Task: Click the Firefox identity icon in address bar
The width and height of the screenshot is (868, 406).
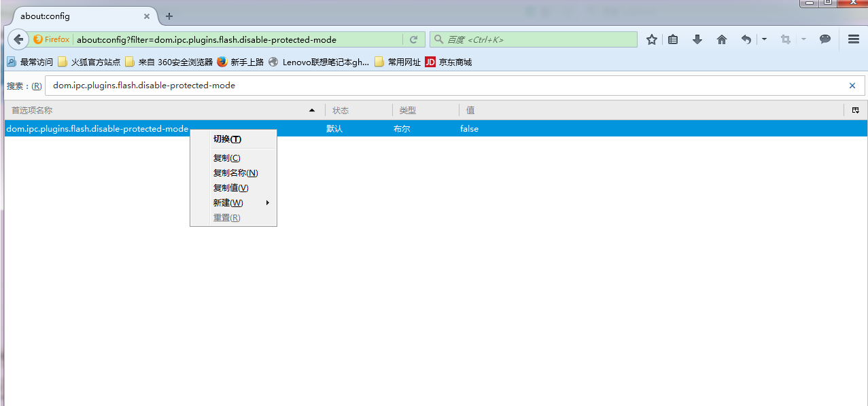Action: click(52, 39)
